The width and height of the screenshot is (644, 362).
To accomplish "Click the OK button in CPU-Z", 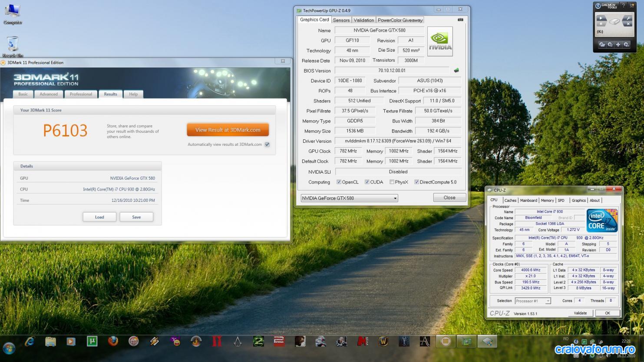I will [x=608, y=313].
